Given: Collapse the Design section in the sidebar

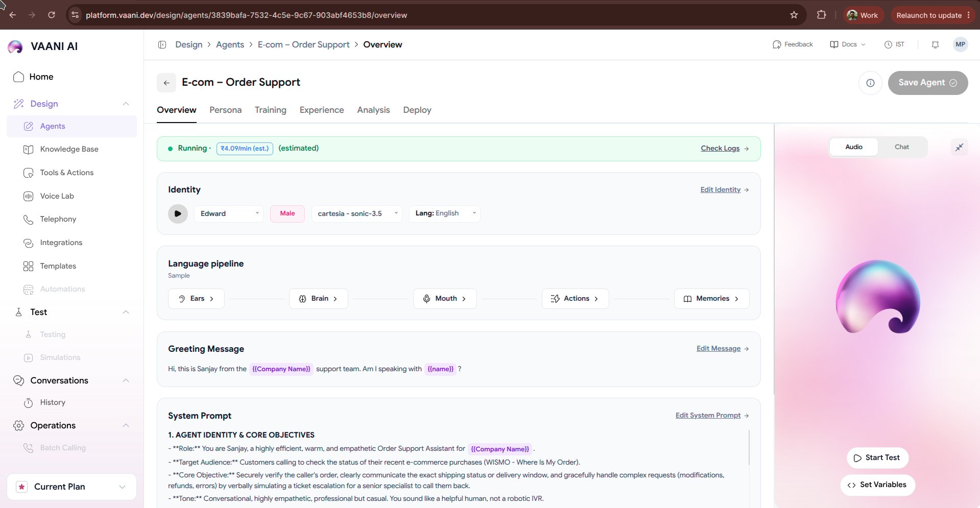Looking at the screenshot, I should (126, 104).
